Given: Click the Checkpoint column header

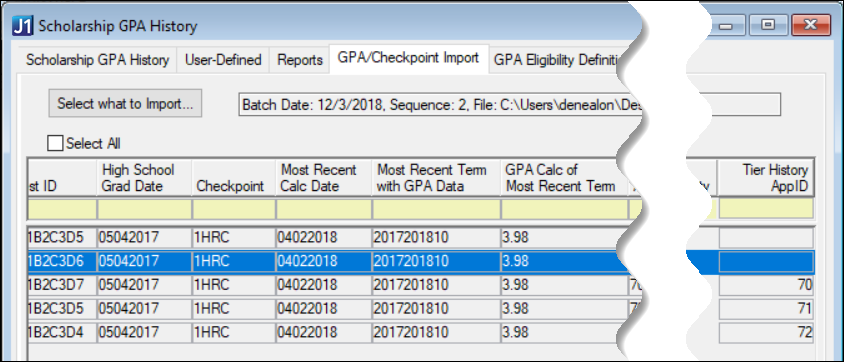Looking at the screenshot, I should pyautogui.click(x=234, y=178).
